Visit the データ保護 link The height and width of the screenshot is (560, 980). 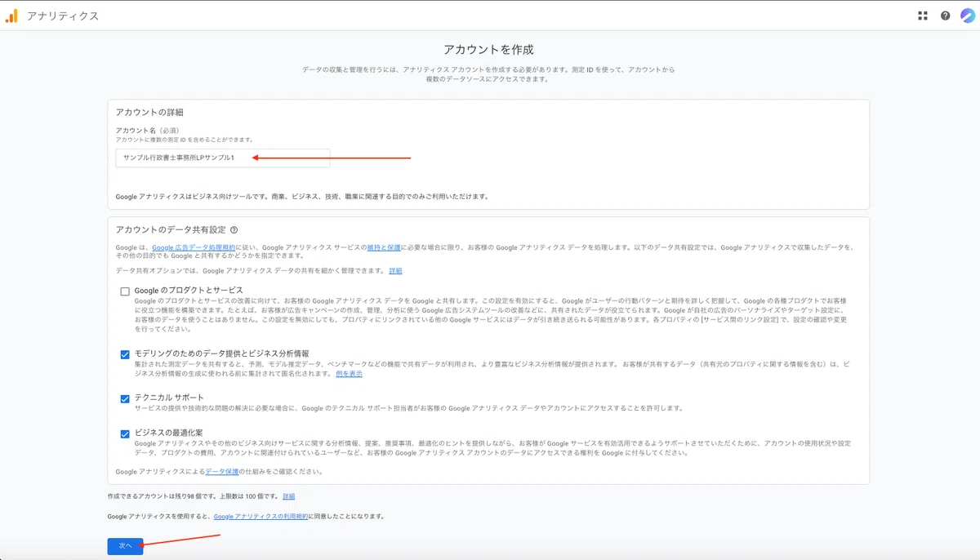tap(221, 472)
